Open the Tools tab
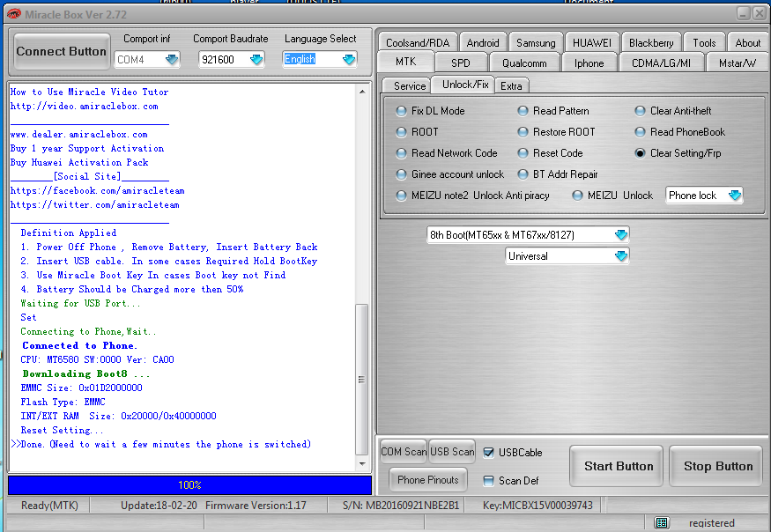 tap(704, 43)
